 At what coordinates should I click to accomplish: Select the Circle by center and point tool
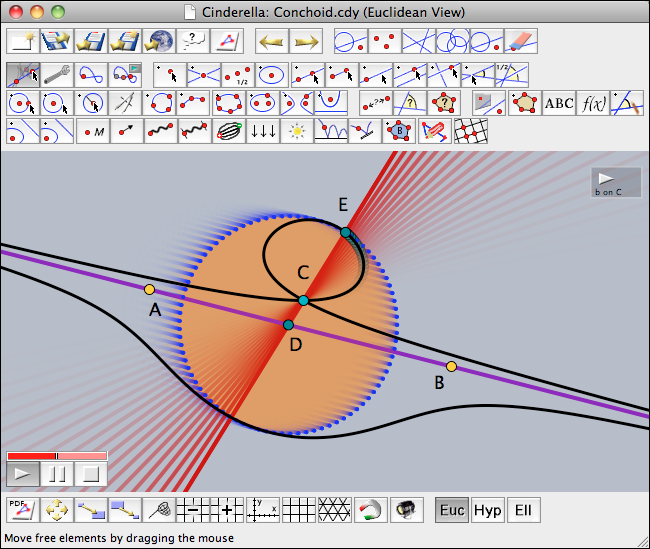tap(23, 103)
